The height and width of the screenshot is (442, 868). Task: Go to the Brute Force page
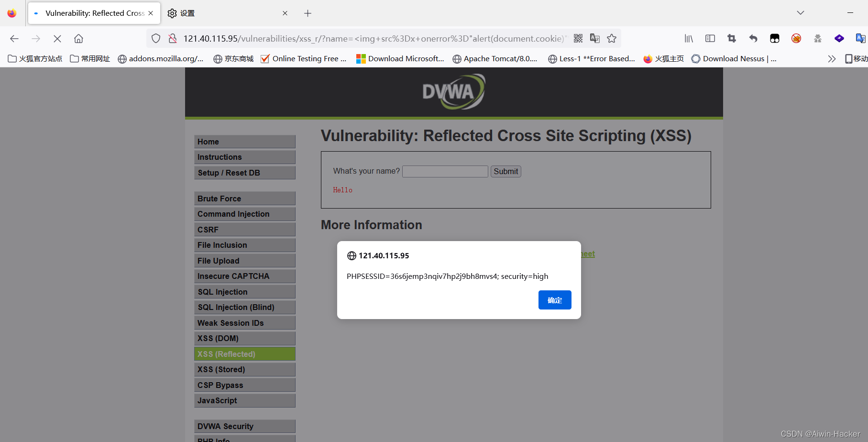[x=245, y=199]
